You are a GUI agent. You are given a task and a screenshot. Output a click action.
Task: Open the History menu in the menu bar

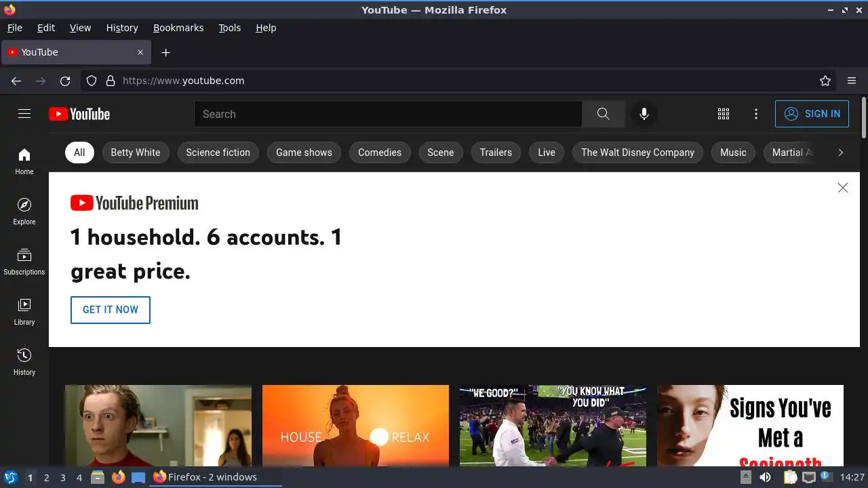pyautogui.click(x=122, y=28)
